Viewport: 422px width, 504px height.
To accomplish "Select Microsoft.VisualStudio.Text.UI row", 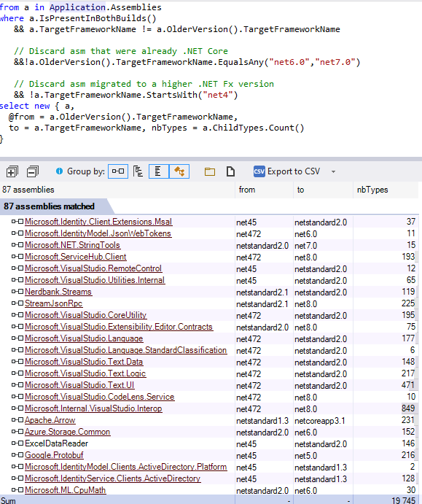I will (209, 385).
